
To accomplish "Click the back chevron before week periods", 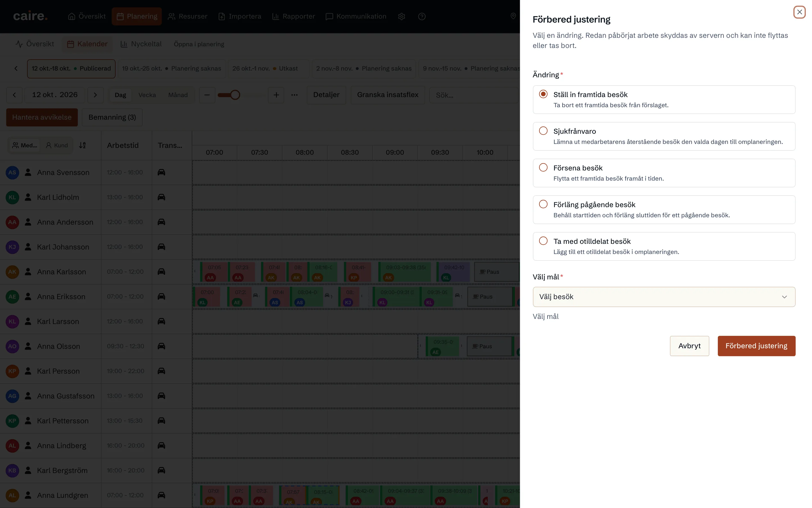I will (x=16, y=69).
